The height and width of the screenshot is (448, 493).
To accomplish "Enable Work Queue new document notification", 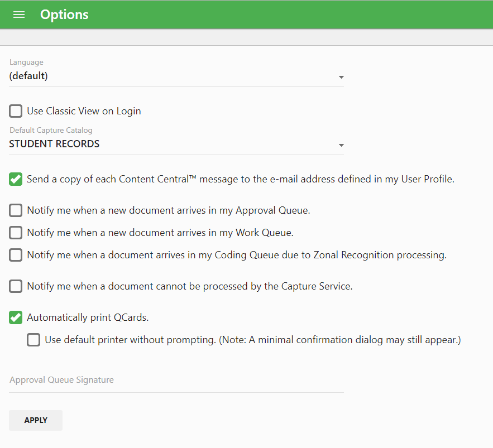I will coord(16,233).
